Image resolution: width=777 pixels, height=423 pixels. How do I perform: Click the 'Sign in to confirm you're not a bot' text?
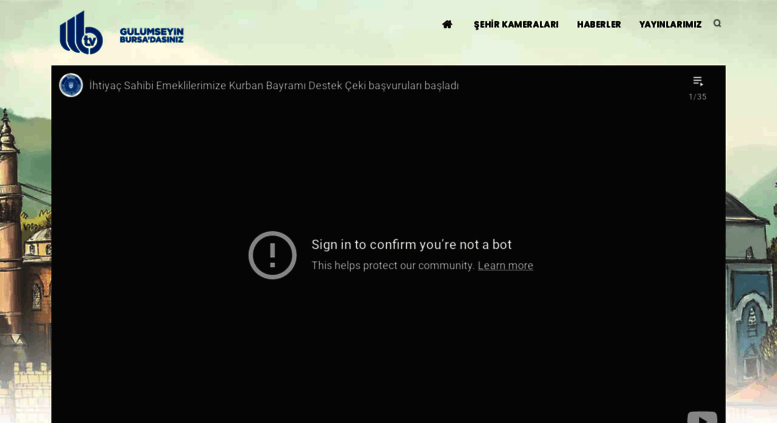[x=411, y=244]
